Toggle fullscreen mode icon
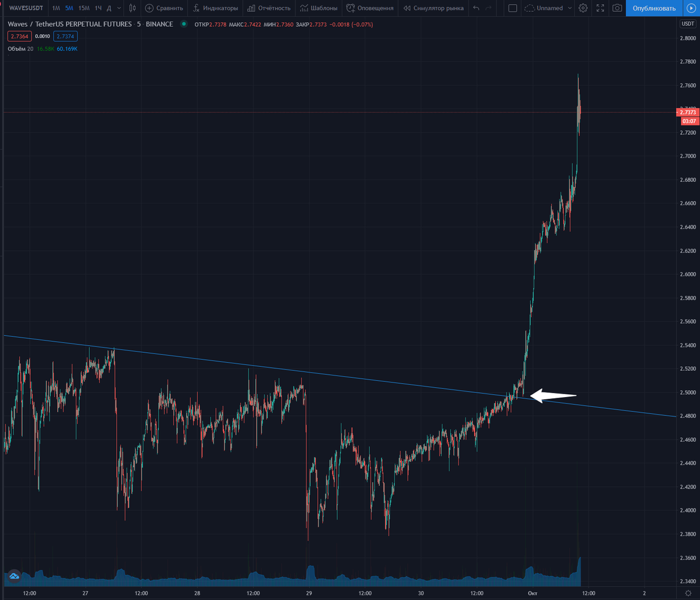This screenshot has width=700, height=600. coord(600,8)
